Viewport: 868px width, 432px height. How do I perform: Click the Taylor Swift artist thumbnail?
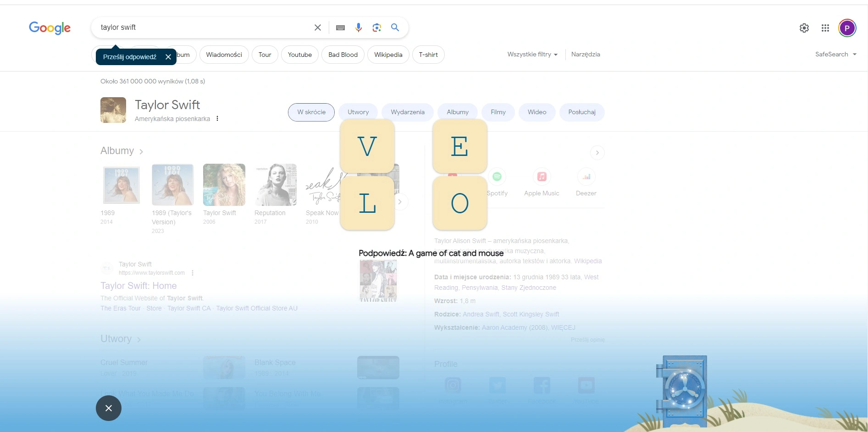click(x=113, y=110)
